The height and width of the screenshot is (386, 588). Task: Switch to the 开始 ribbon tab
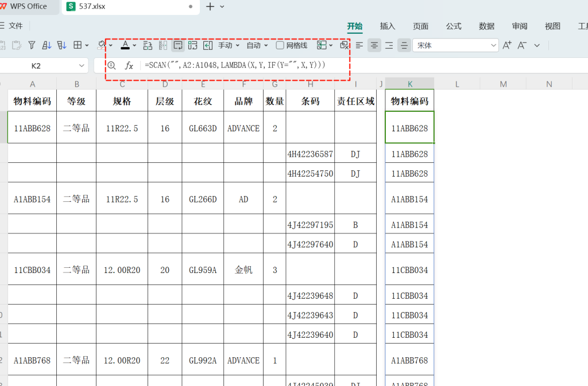coord(355,26)
